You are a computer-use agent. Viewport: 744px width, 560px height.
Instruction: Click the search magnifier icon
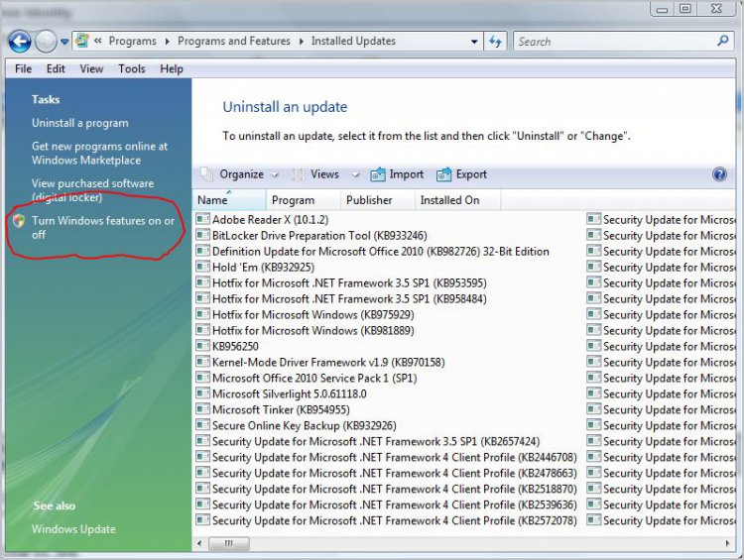pos(723,41)
